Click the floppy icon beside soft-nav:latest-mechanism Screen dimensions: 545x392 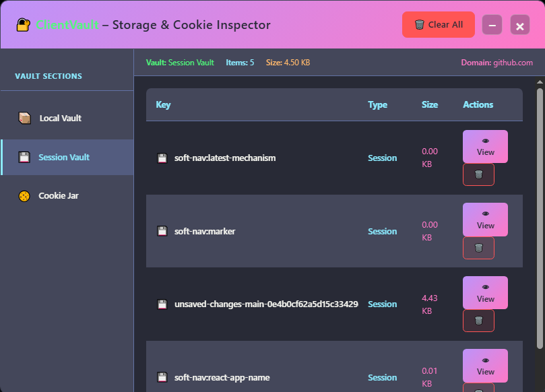point(162,158)
